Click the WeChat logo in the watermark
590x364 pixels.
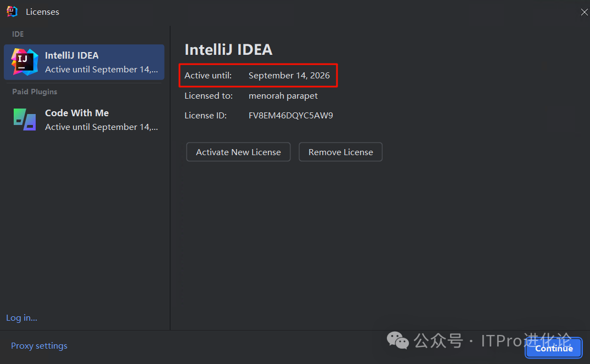(398, 340)
